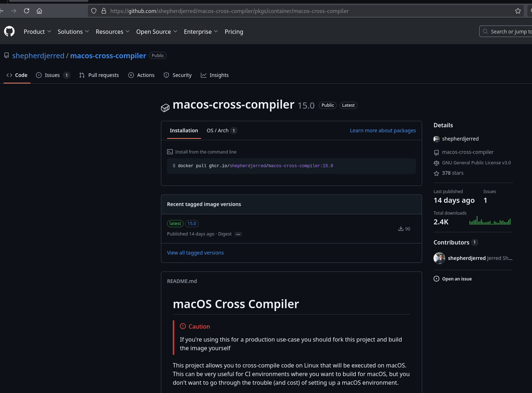532x393 pixels.
Task: Click the 378 stars link
Action: [x=453, y=173]
